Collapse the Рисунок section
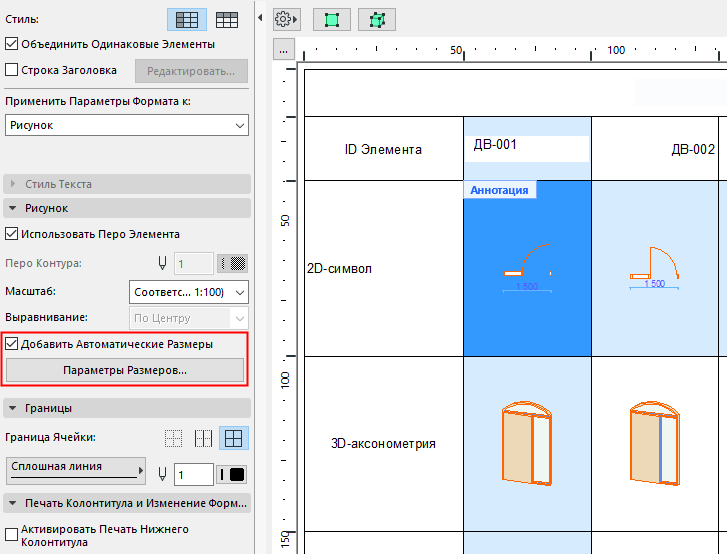This screenshot has width=727, height=554. tap(127, 208)
